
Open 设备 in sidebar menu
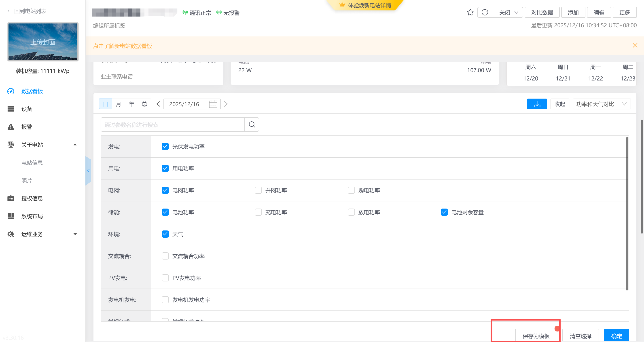tap(27, 109)
